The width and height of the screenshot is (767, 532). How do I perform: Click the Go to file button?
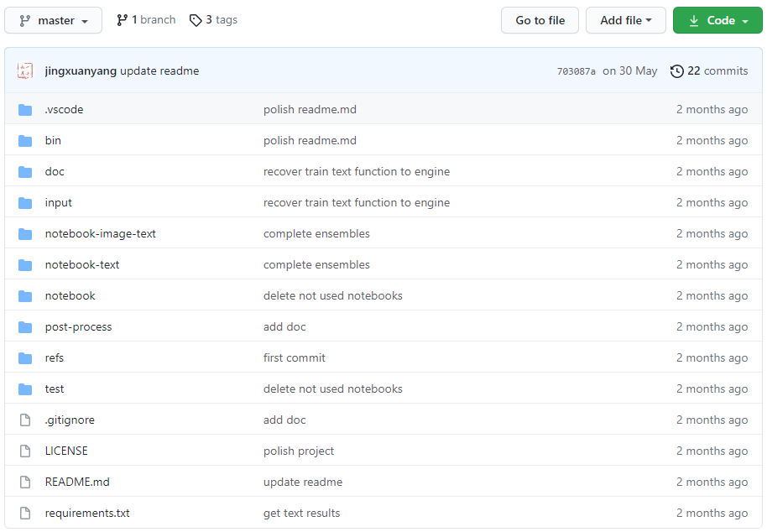tap(540, 20)
